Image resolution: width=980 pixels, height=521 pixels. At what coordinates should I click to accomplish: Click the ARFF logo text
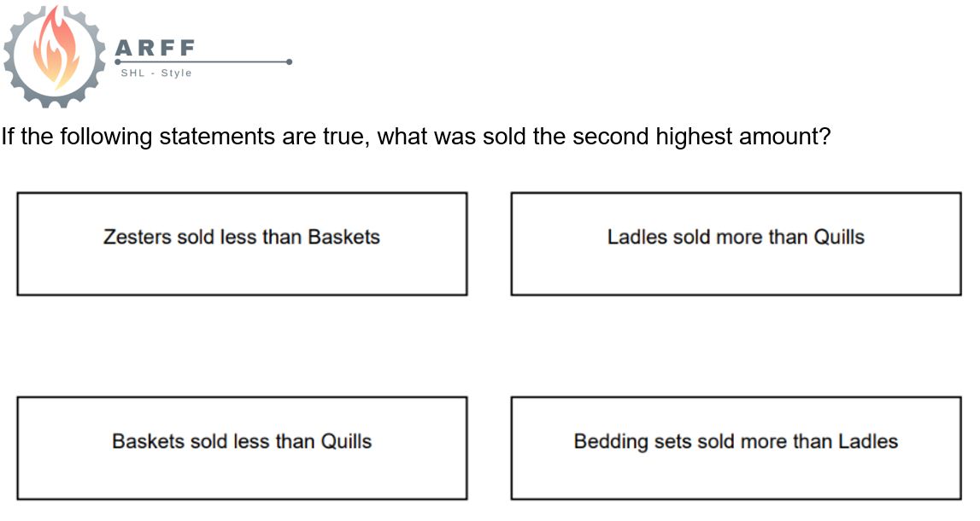tap(155, 48)
